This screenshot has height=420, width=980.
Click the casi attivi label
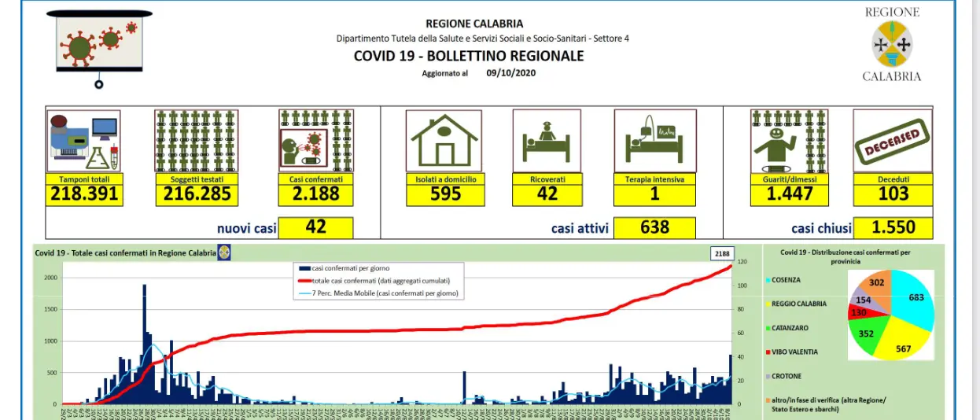point(580,228)
